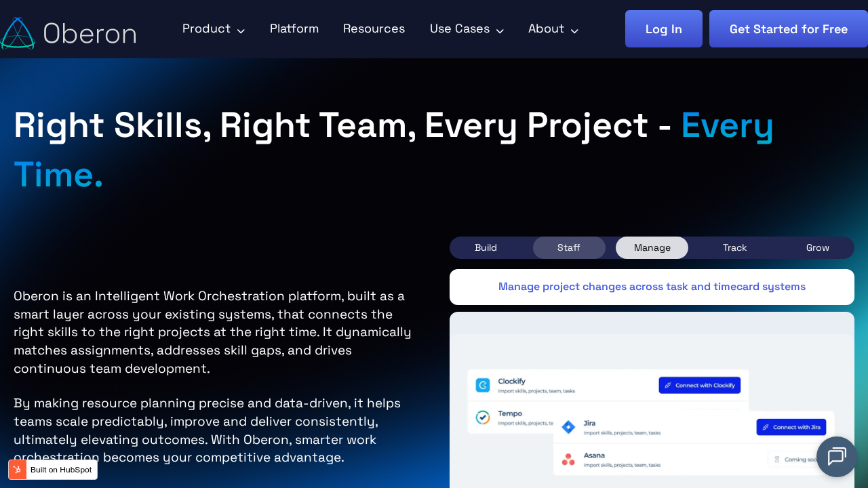This screenshot has height=488, width=868.
Task: Open the Platform nav item
Action: (x=294, y=29)
